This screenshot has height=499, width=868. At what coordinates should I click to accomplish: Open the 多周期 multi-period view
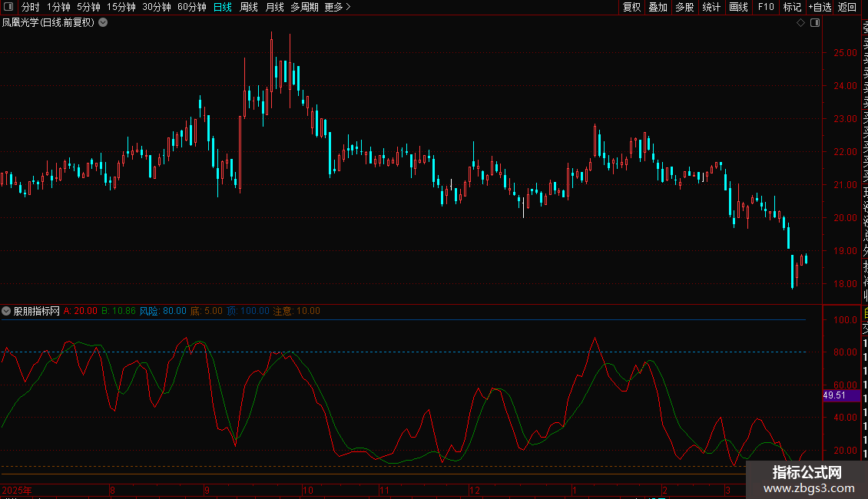pos(304,7)
